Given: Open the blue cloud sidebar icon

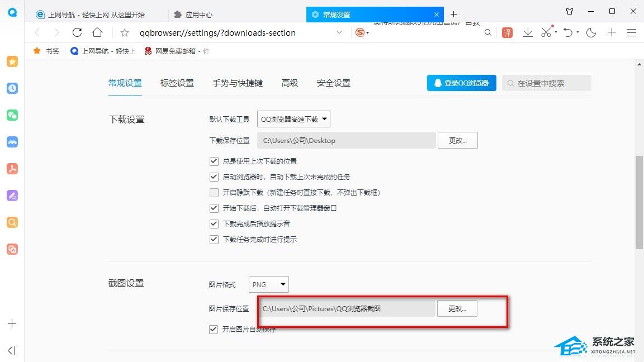Looking at the screenshot, I should [12, 142].
